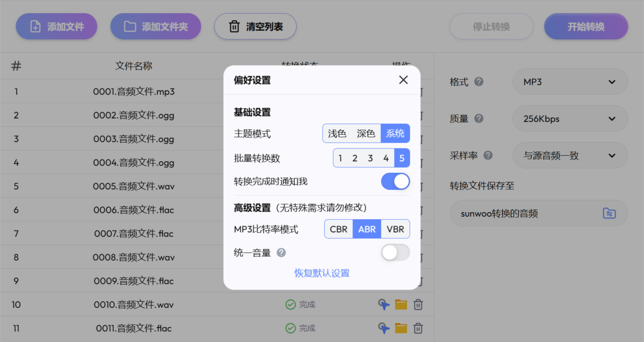The image size is (644, 342).
Task: Remove 0010.音频文件.wav using its trash icon
Action: 418,304
